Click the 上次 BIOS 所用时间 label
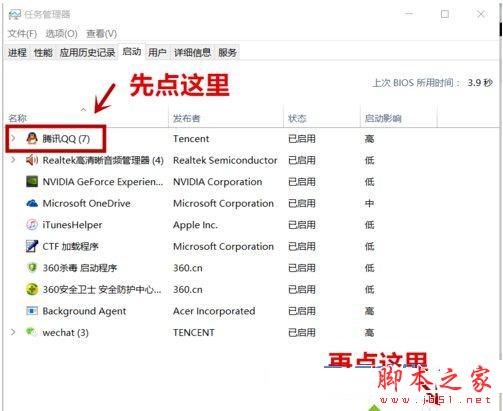Image resolution: width=503 pixels, height=411 pixels. click(x=416, y=83)
